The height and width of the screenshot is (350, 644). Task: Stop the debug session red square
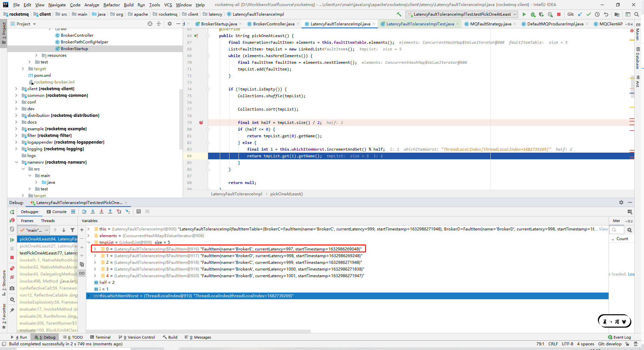coord(12,257)
